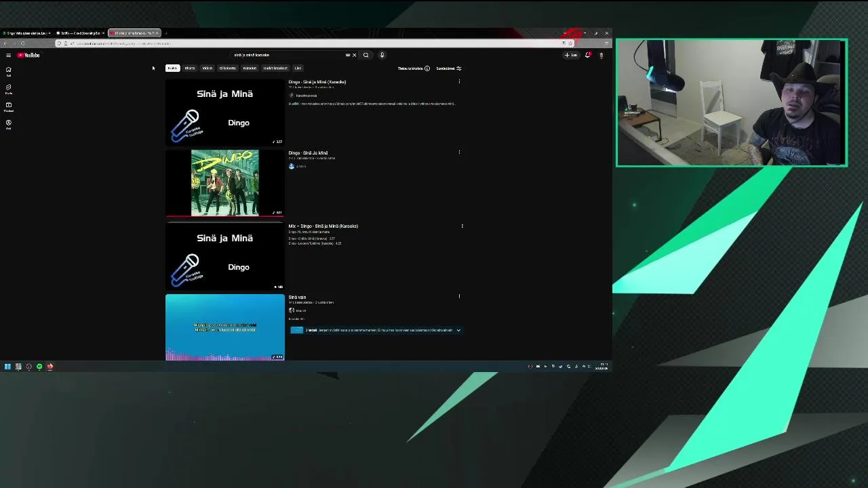Select the Kaikki filter chip
The height and width of the screenshot is (488, 868).
coord(172,68)
